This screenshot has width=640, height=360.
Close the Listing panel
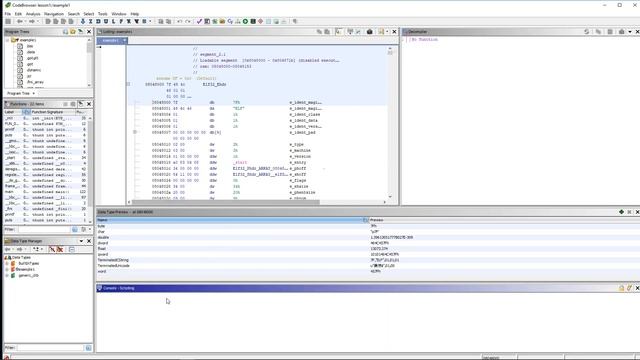[x=394, y=31]
